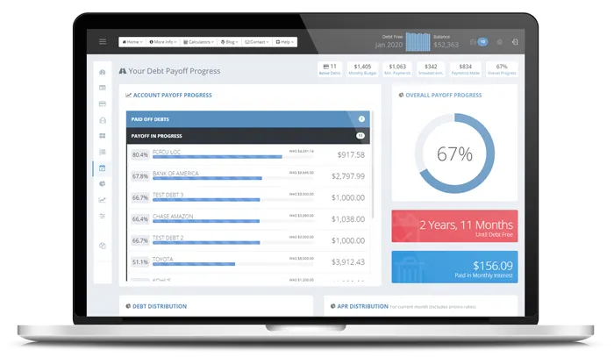This screenshot has width=614, height=364.
Task: Click the 51.1% percentage label
Action: tap(140, 262)
